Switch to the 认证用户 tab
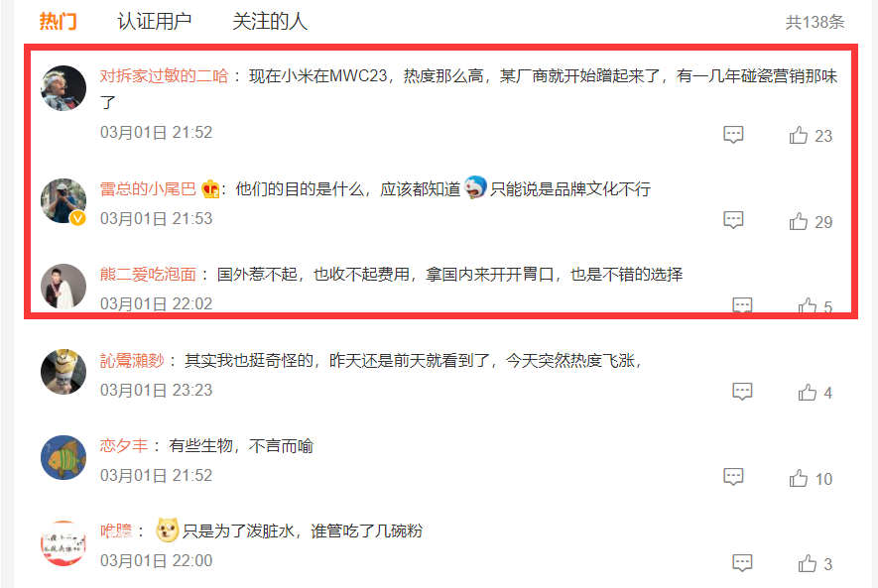 click(154, 21)
